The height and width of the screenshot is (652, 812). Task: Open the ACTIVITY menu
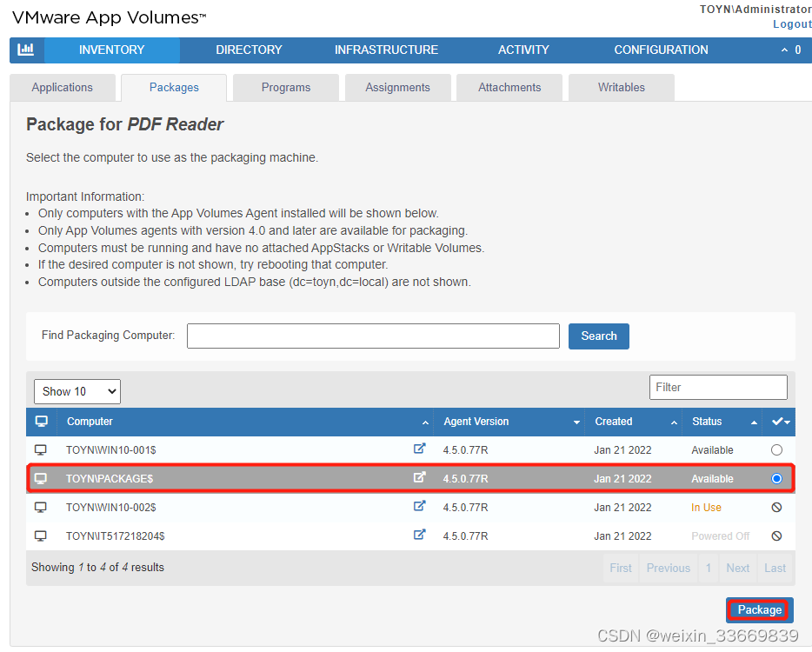(x=523, y=50)
